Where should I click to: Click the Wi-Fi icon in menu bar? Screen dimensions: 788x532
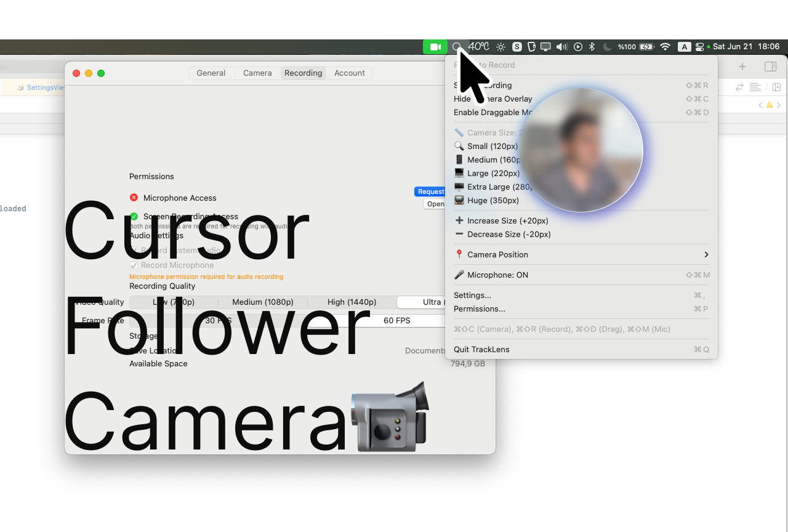point(665,47)
